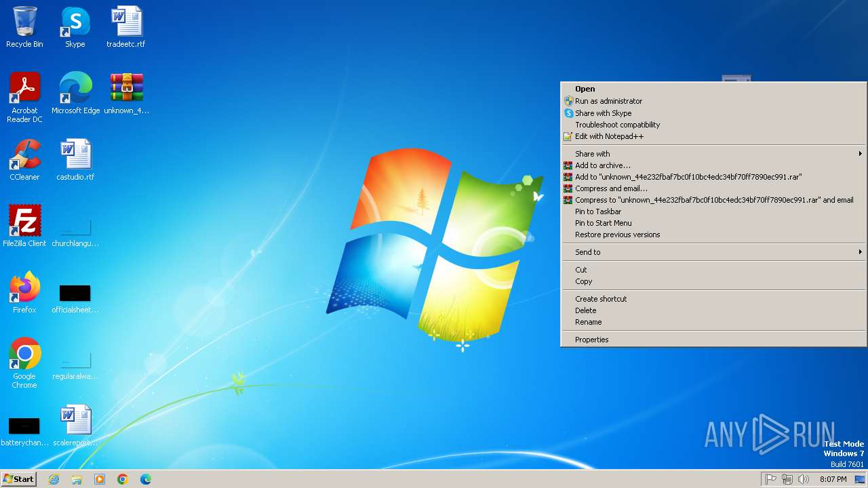
Task: Select the castudio.rtf document icon
Action: (75, 160)
